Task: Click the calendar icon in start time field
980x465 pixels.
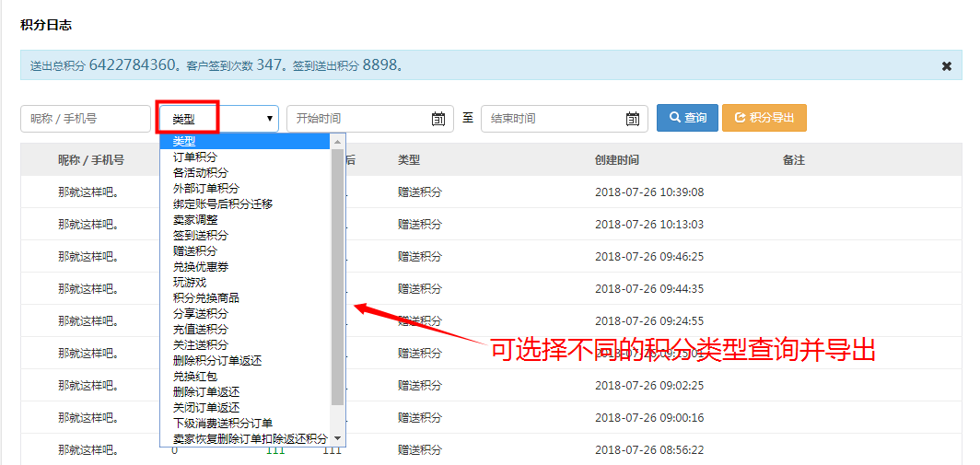Action: click(x=438, y=119)
